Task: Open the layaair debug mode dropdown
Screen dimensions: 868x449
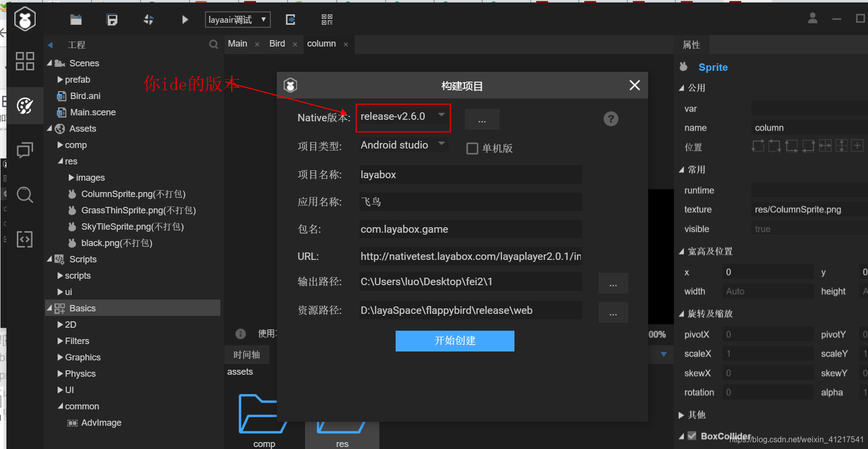Action: (238, 20)
